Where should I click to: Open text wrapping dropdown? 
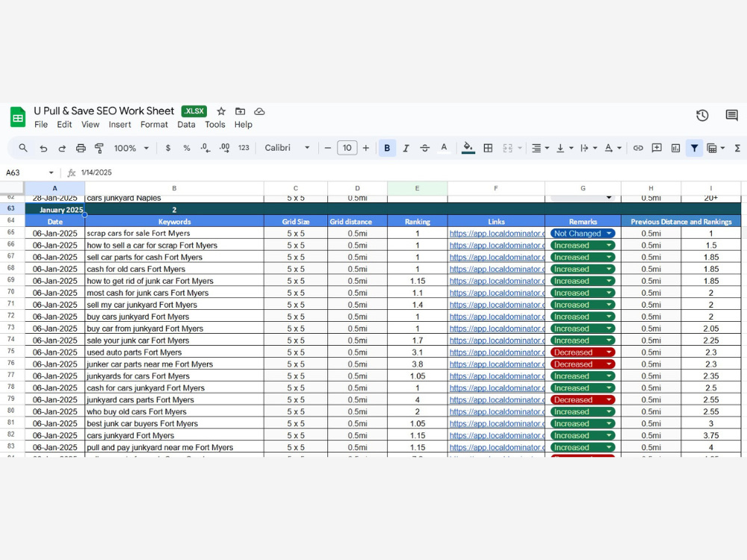[589, 148]
